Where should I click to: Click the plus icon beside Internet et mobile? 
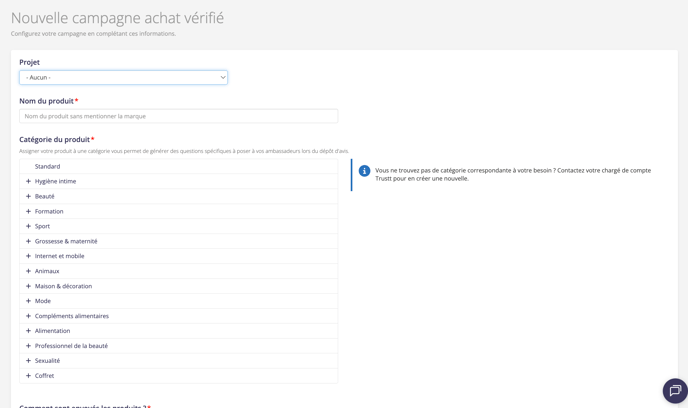tap(28, 256)
